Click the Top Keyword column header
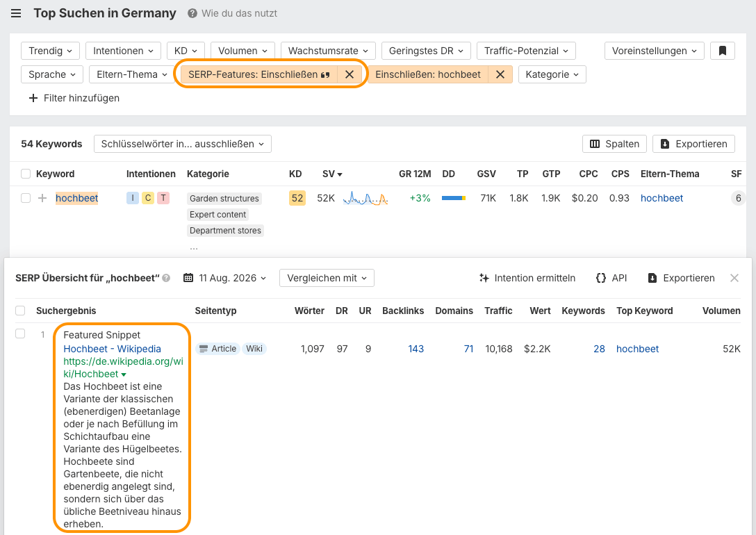 coord(644,311)
